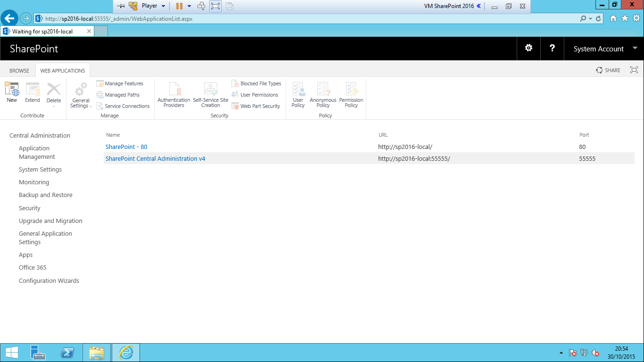Launch PowerShell from the taskbar
Viewport: 644px width, 362px height.
[x=67, y=353]
